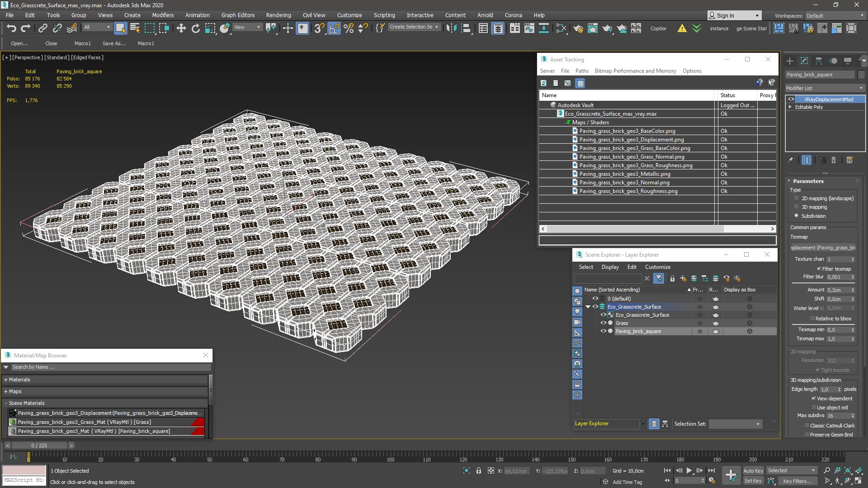Enable Use object mtl checkbox
The height and width of the screenshot is (488, 868).
pyautogui.click(x=814, y=408)
